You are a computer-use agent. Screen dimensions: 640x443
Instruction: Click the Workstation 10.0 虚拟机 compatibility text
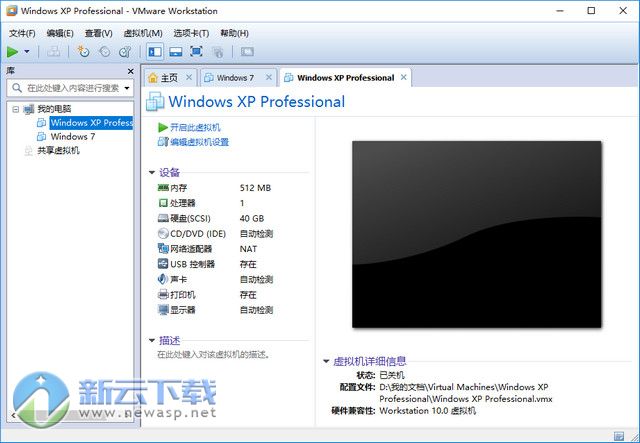pos(427,411)
